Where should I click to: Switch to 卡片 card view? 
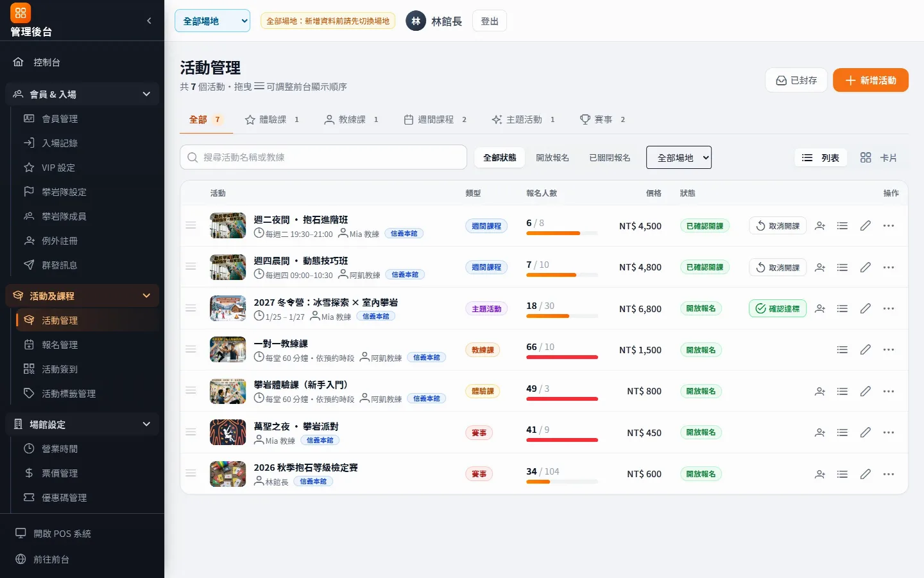[878, 158]
